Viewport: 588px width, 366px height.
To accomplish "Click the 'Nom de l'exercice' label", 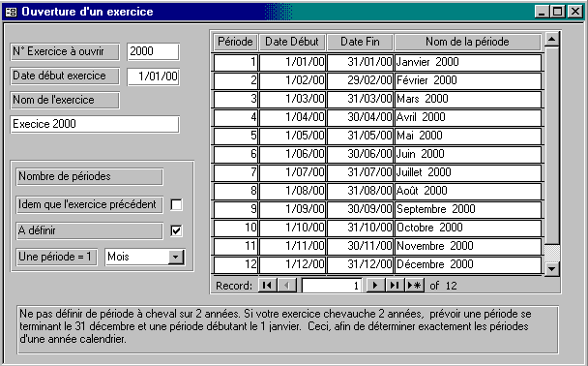I will click(65, 101).
